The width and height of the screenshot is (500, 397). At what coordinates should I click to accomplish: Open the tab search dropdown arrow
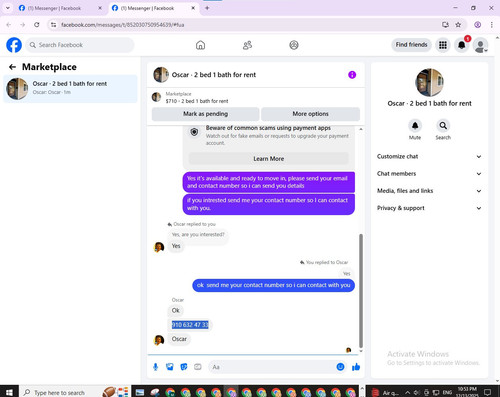tap(7, 8)
